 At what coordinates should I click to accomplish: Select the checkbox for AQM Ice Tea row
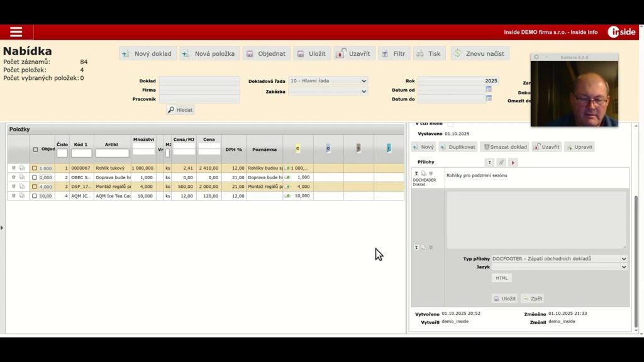(x=35, y=196)
